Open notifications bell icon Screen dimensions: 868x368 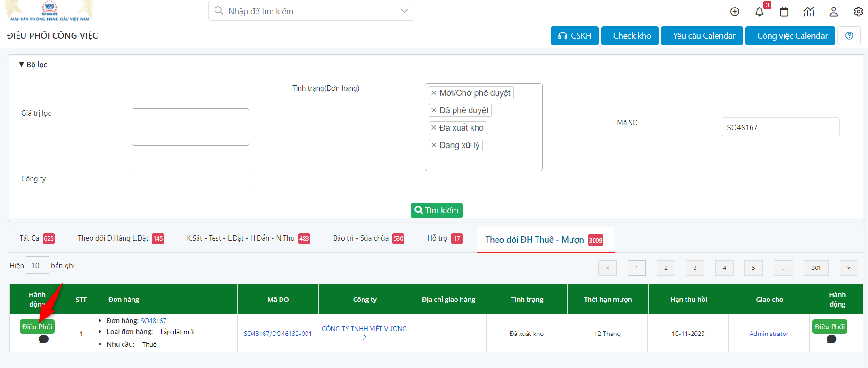point(759,12)
